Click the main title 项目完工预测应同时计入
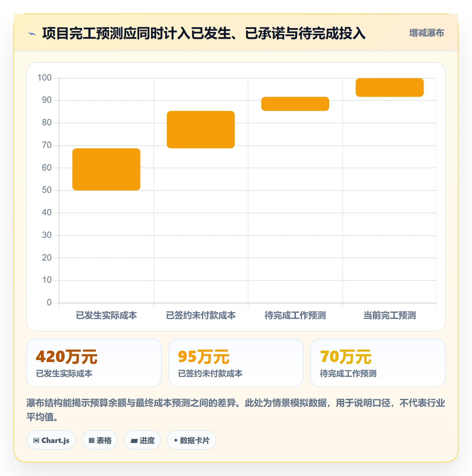Screen dimensions: 472x476 [204, 33]
